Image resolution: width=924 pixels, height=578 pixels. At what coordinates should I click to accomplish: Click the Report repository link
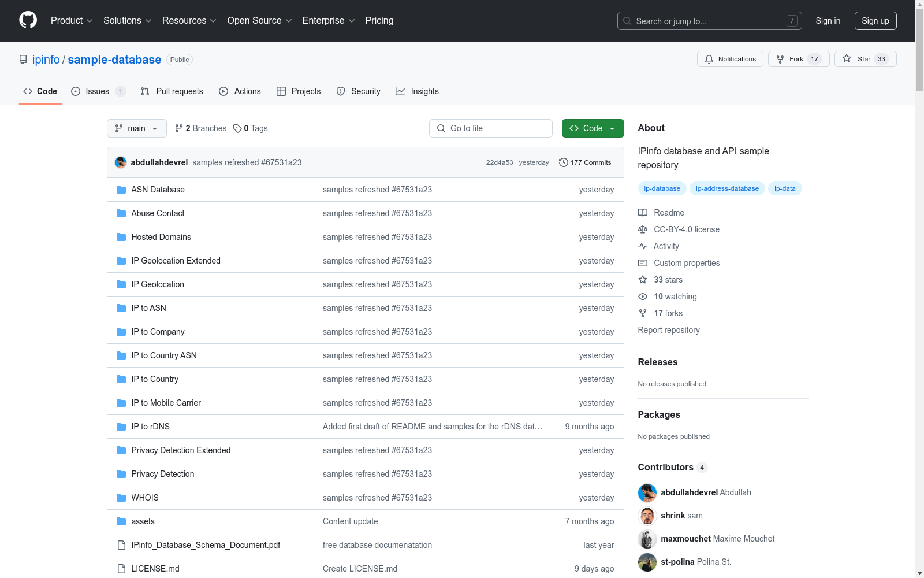[x=669, y=330]
